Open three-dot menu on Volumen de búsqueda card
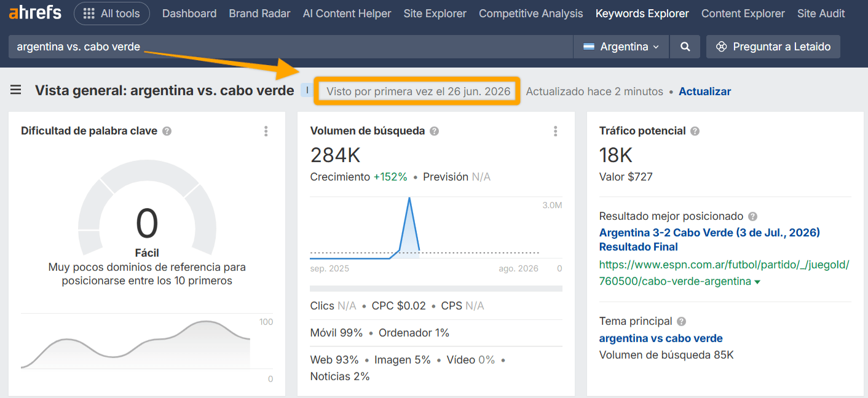The image size is (868, 398). [555, 131]
